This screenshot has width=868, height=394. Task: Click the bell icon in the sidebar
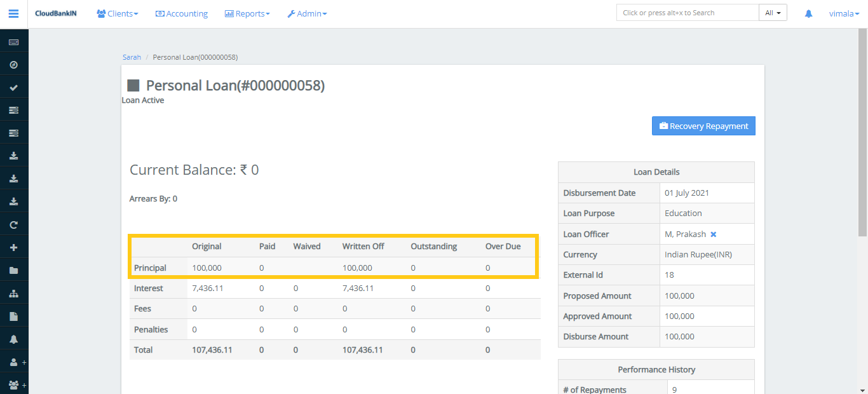(14, 338)
